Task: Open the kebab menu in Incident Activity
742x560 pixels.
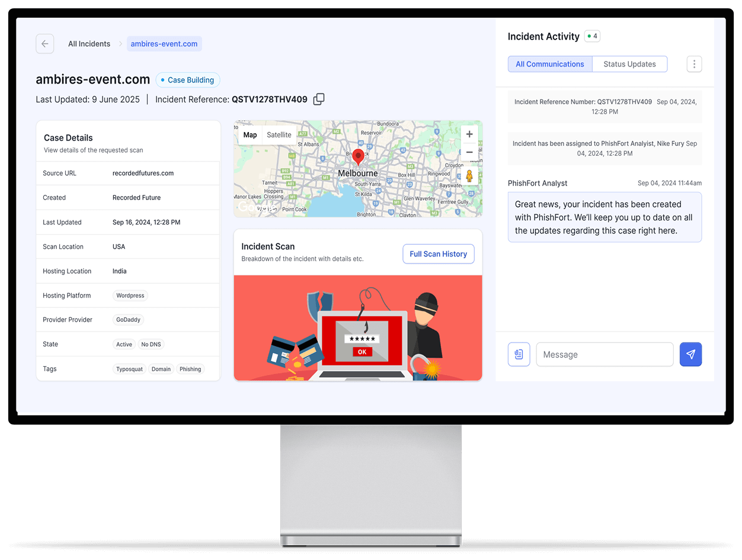Action: tap(694, 63)
